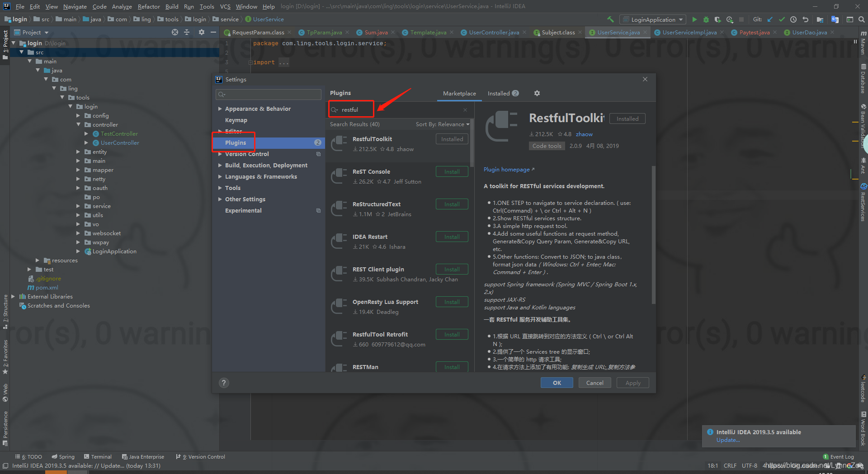Update project via the blue Git arrow
868x474 pixels.
pos(769,19)
